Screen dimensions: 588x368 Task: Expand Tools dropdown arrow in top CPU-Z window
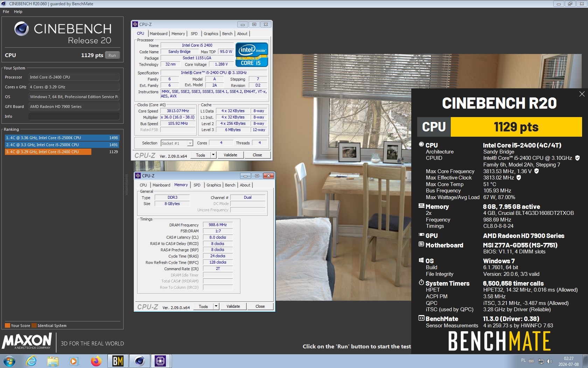click(213, 155)
